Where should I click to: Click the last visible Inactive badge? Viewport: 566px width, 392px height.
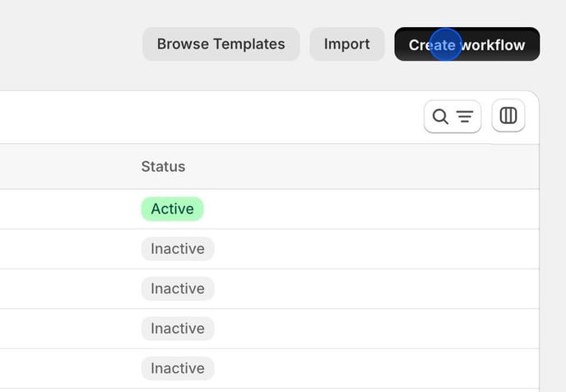click(x=178, y=368)
